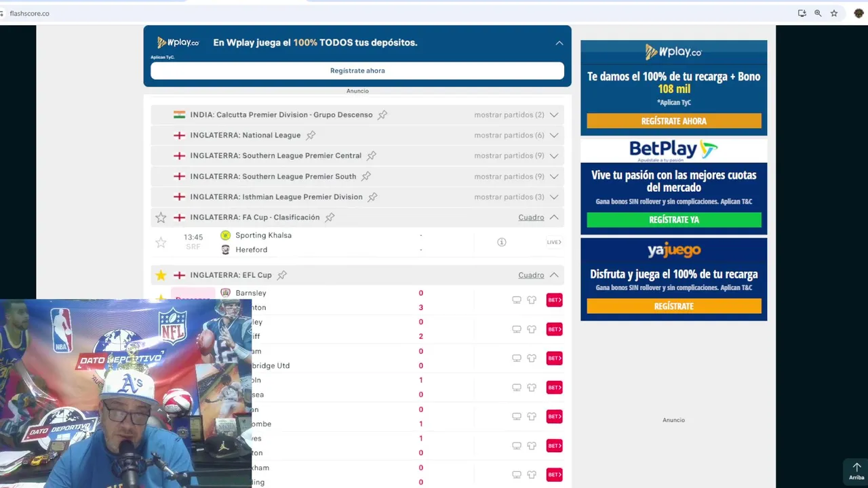
Task: Click green 'REGÍSTRATE YA' BetPlay button
Action: pos(674,220)
